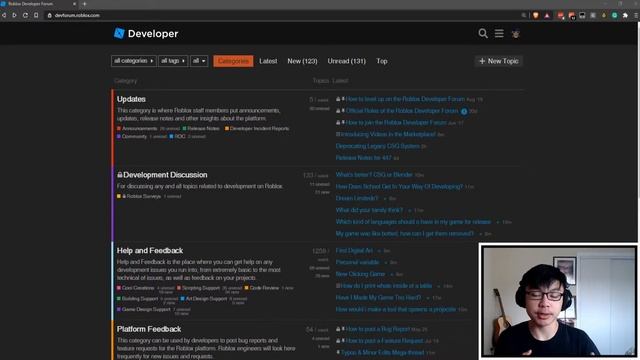Viewport: 640px width, 360px height.
Task: Click the Brave Shields lion icon
Action: click(x=536, y=15)
